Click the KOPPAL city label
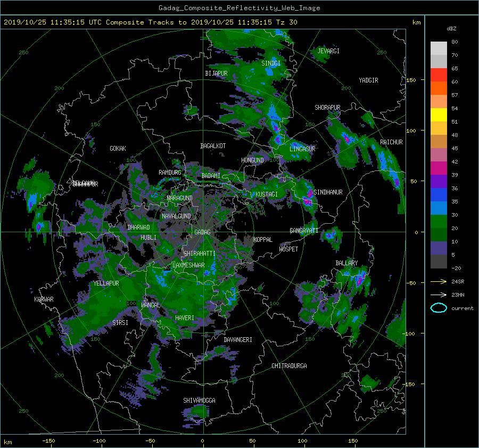This screenshot has height=448, width=479. [263, 240]
